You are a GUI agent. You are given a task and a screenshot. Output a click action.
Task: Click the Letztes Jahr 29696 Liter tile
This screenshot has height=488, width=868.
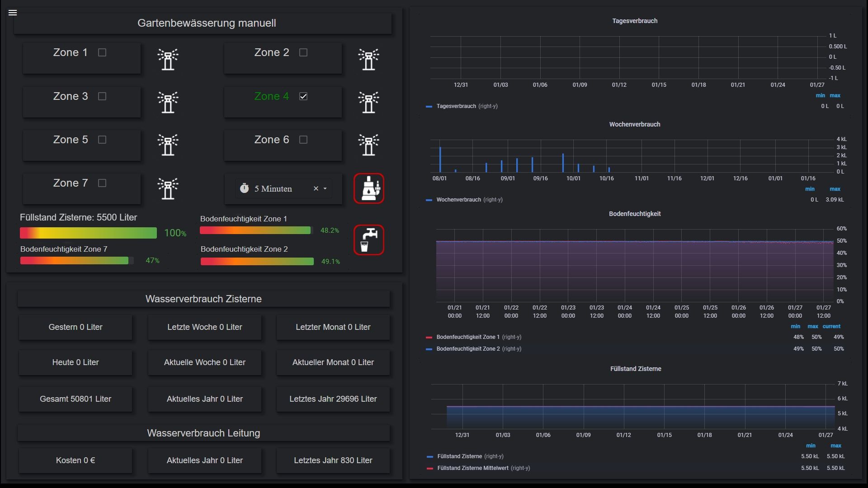coord(333,399)
